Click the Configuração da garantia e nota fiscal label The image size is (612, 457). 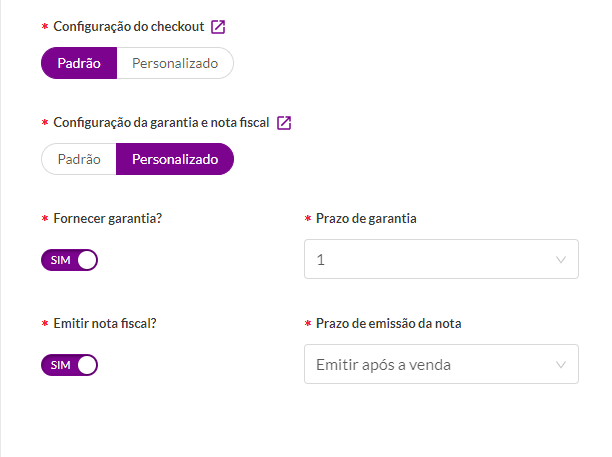tap(161, 123)
